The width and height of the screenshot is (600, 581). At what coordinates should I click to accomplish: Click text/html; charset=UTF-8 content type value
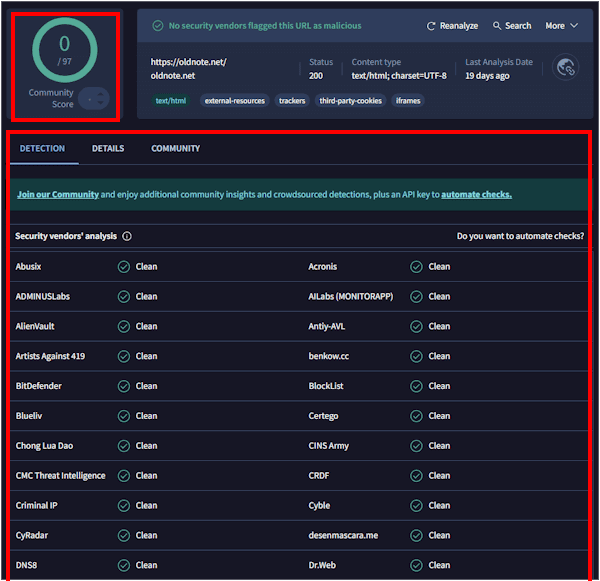(399, 76)
